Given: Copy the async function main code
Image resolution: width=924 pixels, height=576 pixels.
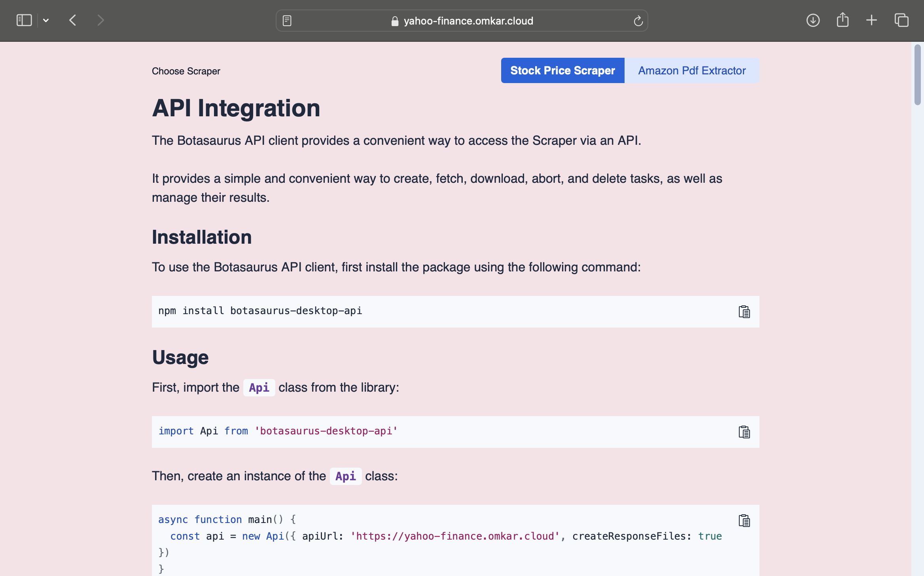Looking at the screenshot, I should pyautogui.click(x=744, y=521).
